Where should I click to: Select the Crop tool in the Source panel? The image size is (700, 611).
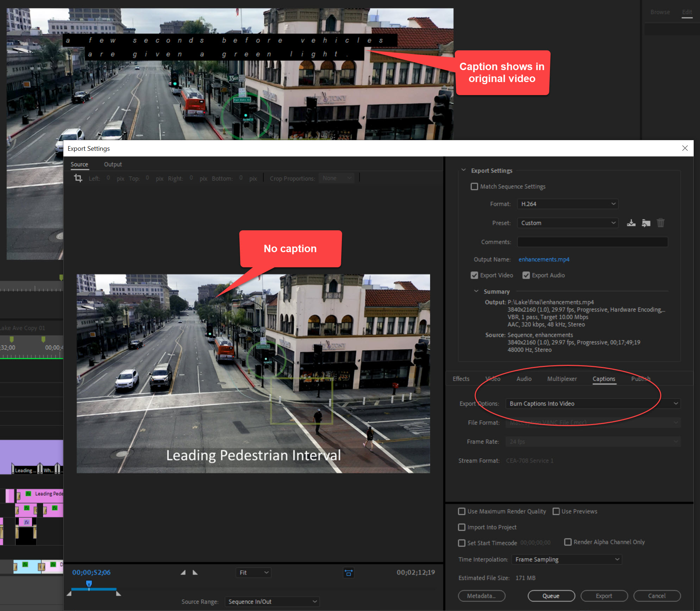coord(78,178)
